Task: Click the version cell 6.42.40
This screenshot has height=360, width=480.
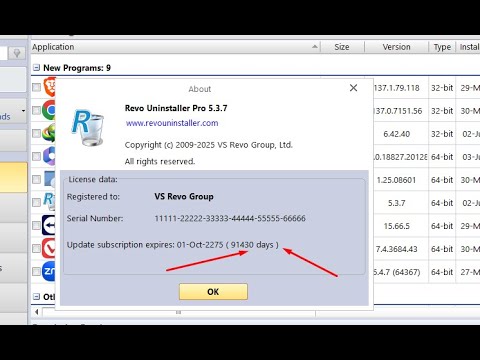Action: [396, 134]
